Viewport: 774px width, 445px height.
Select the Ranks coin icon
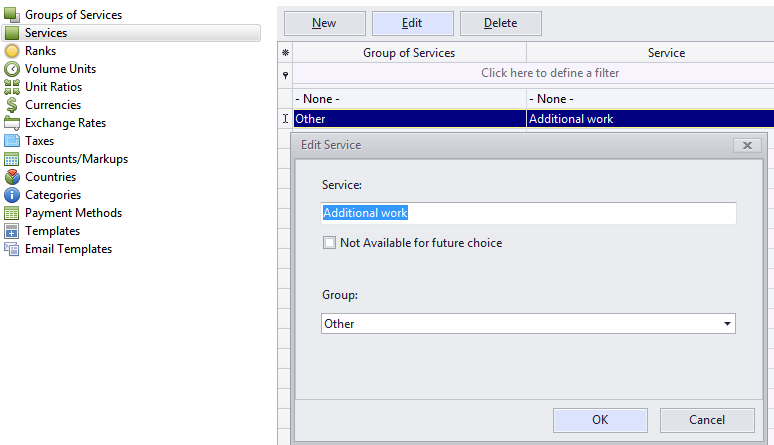[x=12, y=51]
